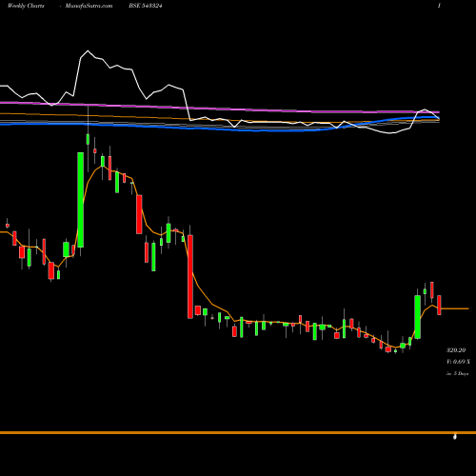
Task: Click the tallest green candlestick on chart
Action: pyautogui.click(x=81, y=200)
